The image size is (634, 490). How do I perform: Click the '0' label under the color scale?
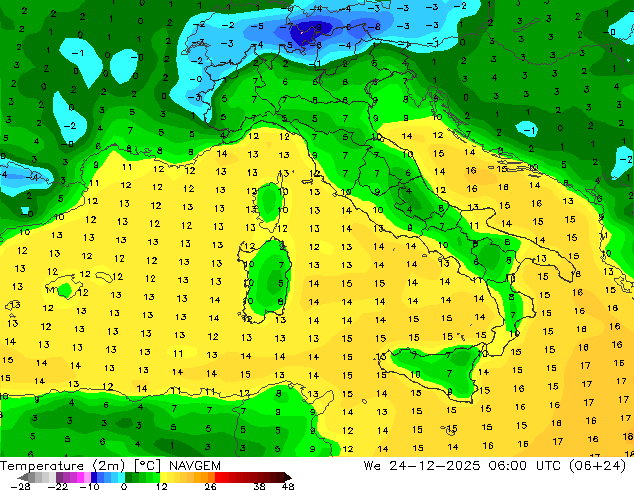pyautogui.click(x=124, y=486)
